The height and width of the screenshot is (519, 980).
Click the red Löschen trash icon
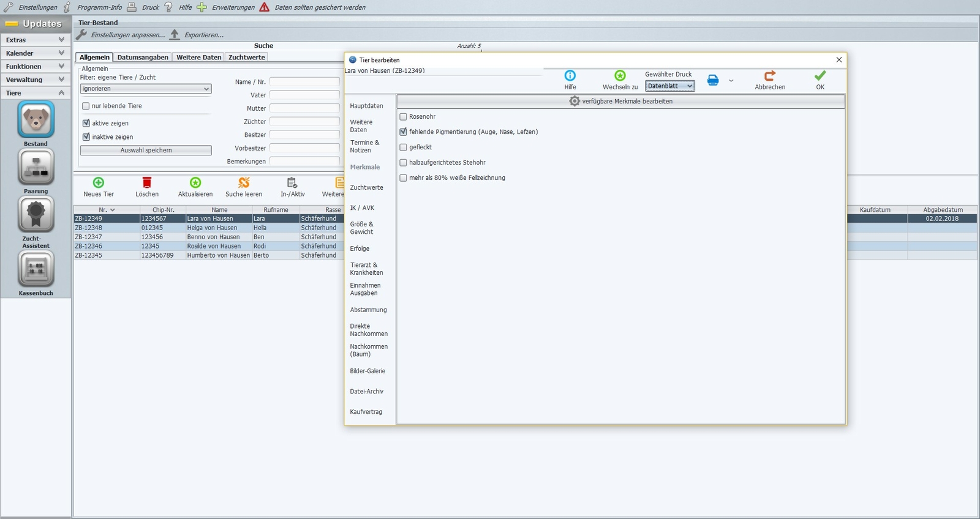[x=147, y=182]
